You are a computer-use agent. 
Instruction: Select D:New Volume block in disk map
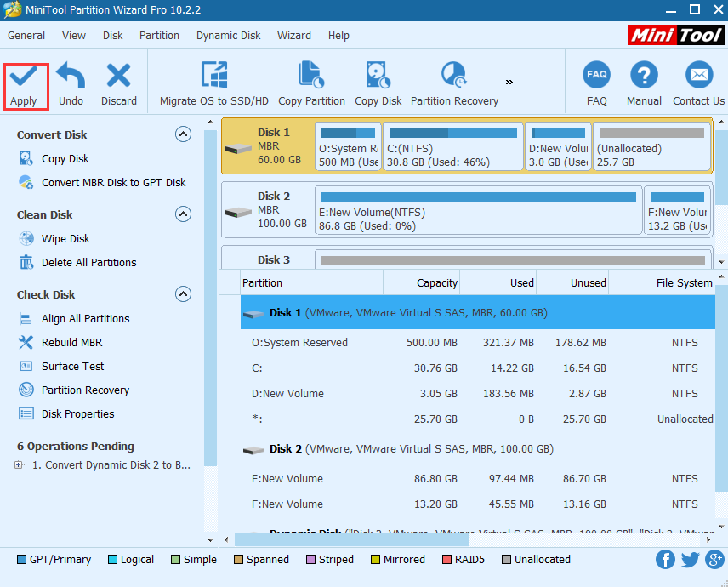558,146
